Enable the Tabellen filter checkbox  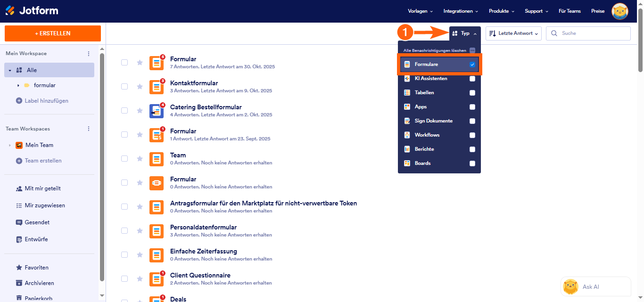click(472, 93)
